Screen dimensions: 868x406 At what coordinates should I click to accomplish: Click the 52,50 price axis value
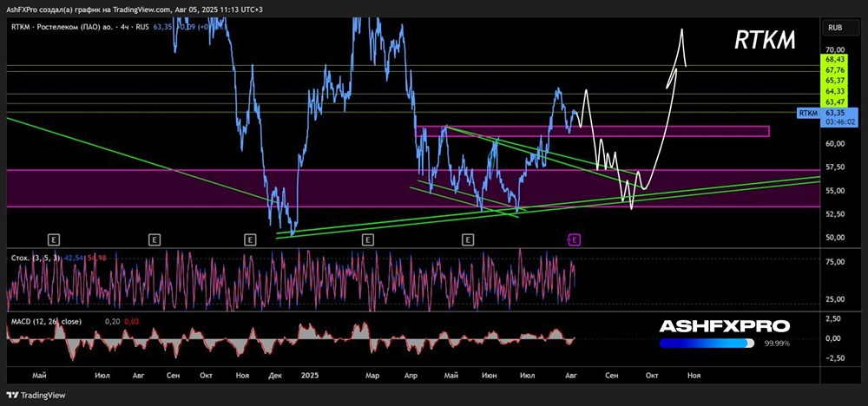(834, 214)
